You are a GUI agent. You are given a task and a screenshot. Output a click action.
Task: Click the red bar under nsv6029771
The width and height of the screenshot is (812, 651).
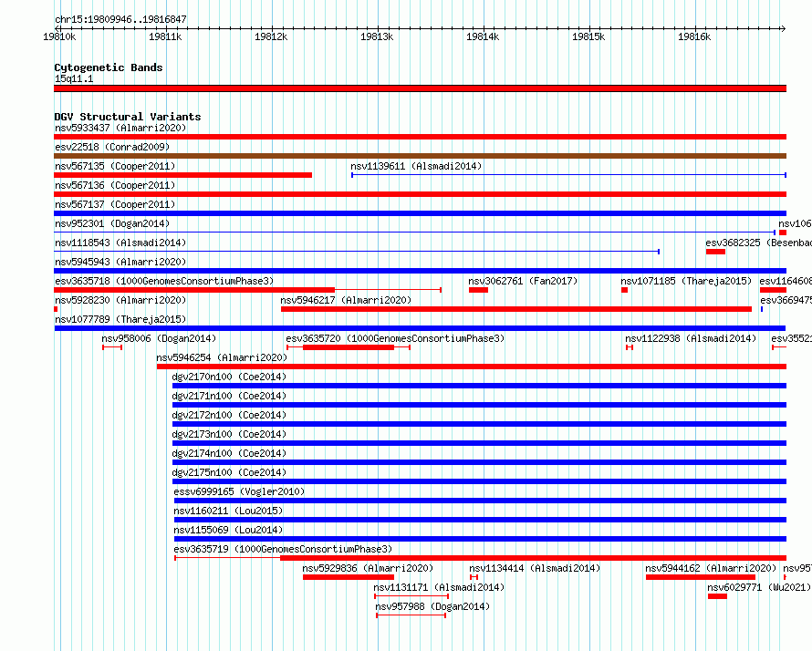click(717, 596)
